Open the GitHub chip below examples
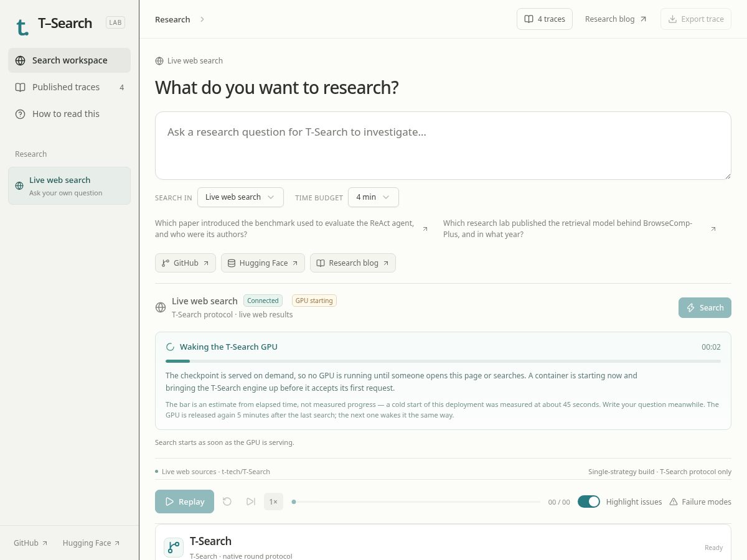747x560 pixels. point(186,263)
